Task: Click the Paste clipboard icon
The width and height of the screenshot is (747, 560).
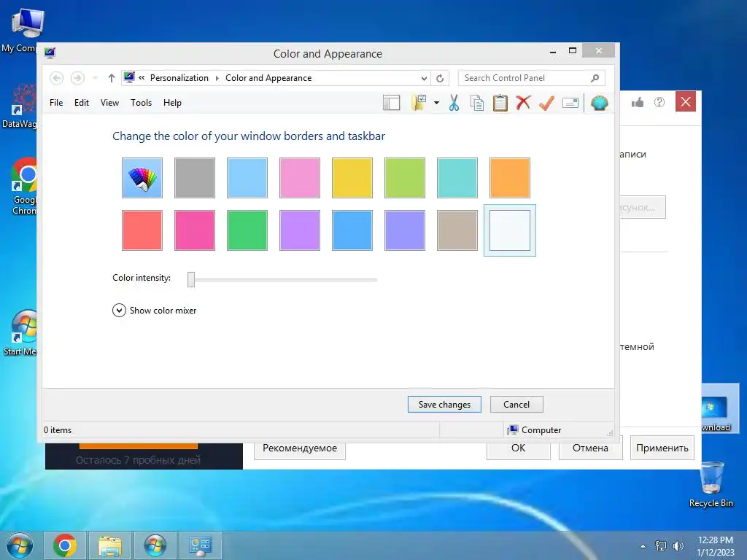Action: pyautogui.click(x=500, y=103)
